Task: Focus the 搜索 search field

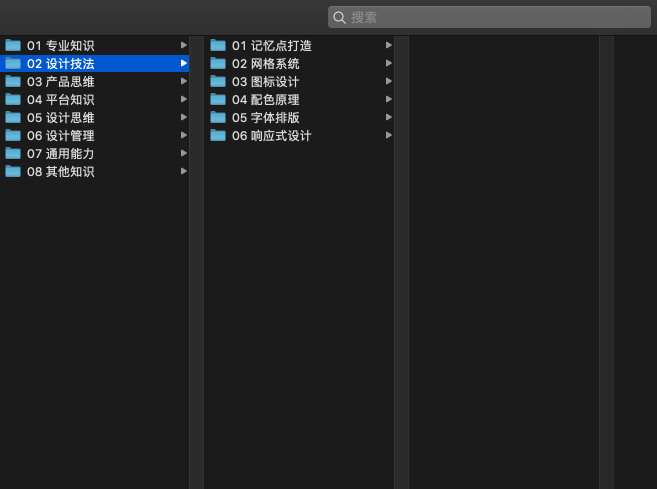Action: (489, 17)
